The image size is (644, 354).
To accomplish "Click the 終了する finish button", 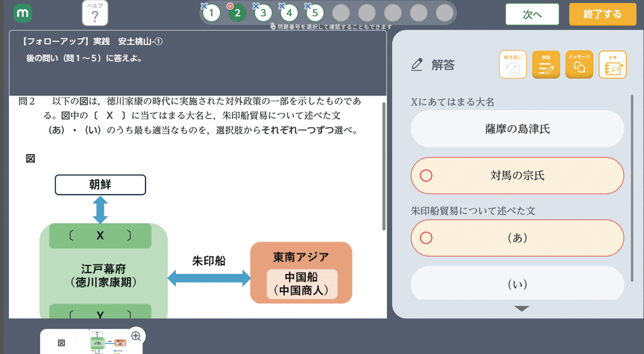I will (603, 14).
